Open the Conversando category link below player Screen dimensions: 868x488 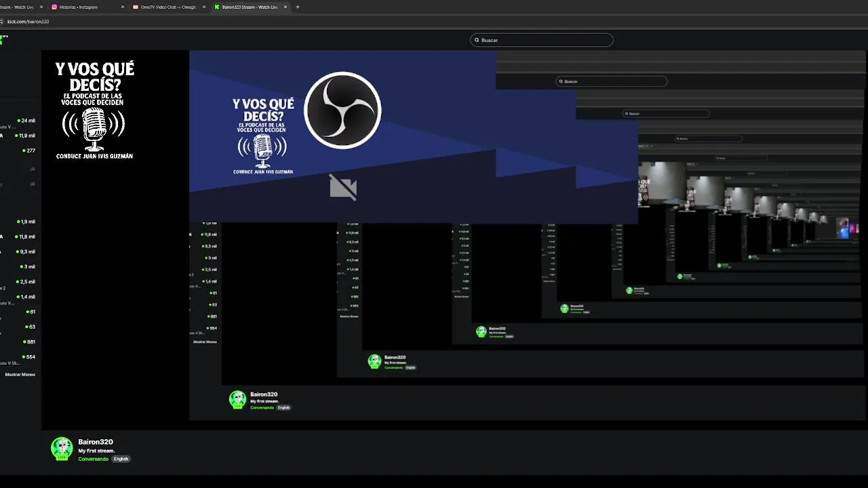[93, 459]
